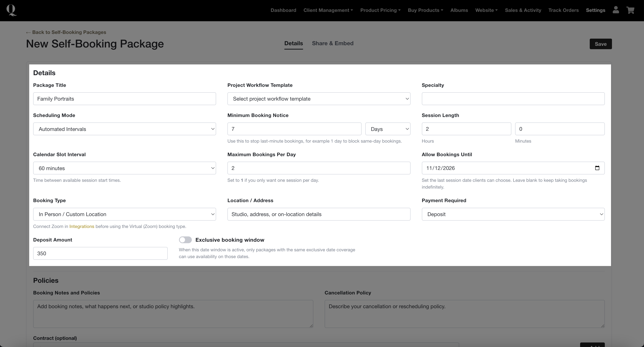Open the Client Management menu
Image resolution: width=644 pixels, height=347 pixels.
pos(328,10)
